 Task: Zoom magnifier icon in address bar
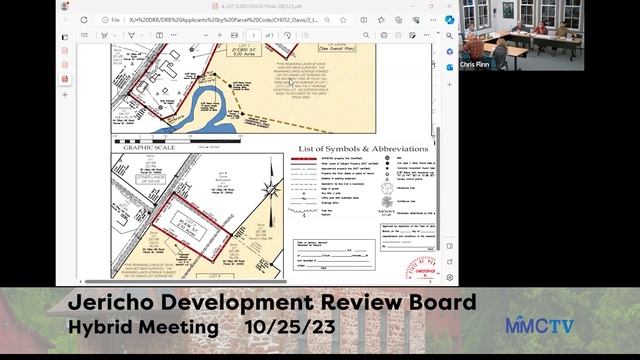[x=327, y=20]
